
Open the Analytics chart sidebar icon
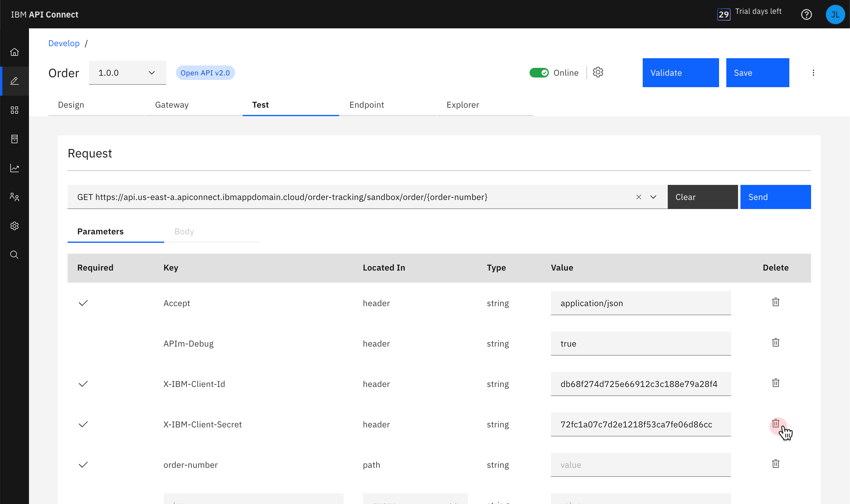(14, 168)
